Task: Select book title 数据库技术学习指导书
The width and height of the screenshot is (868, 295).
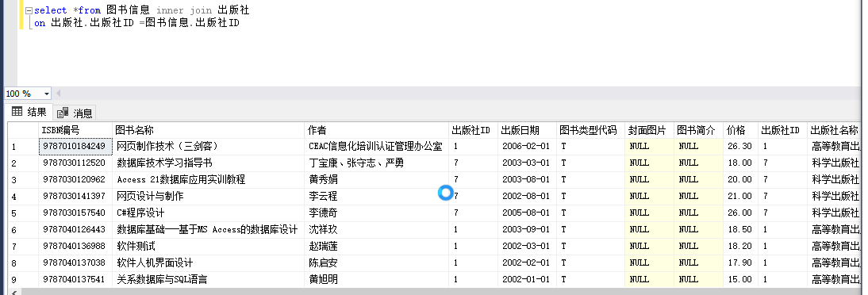Action: pos(208,163)
